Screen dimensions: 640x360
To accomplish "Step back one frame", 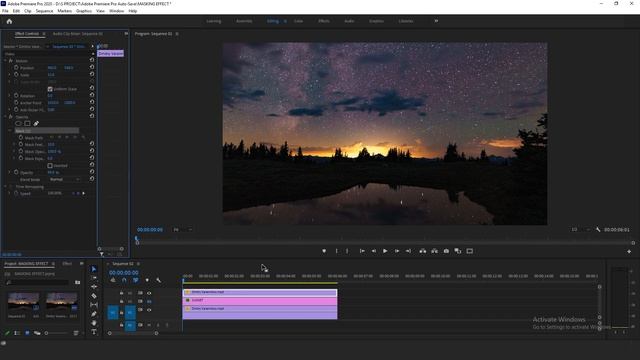I will (x=373, y=251).
